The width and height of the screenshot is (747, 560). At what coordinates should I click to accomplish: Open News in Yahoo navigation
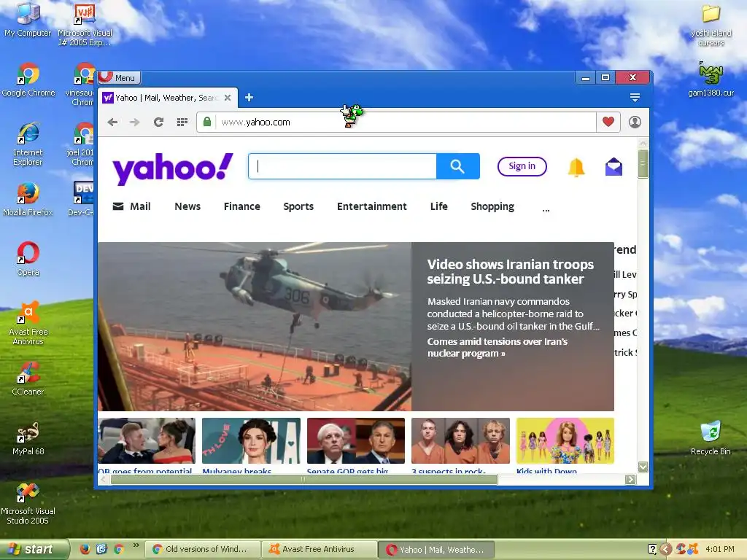pos(187,206)
